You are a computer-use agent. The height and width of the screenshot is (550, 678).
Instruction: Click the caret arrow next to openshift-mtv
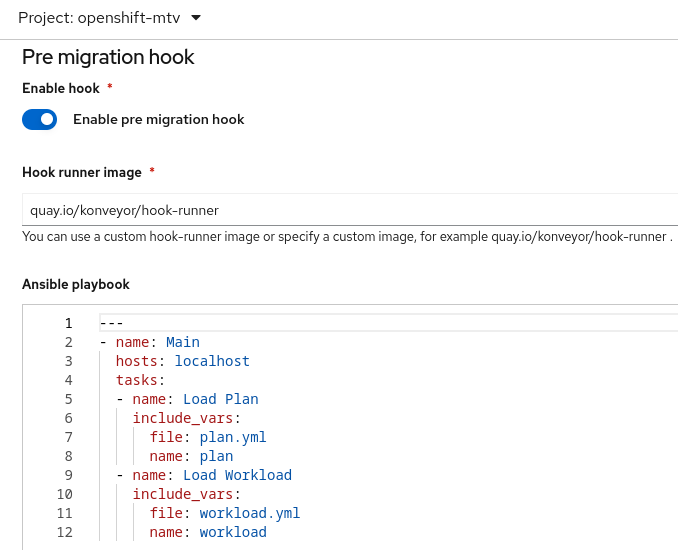pyautogui.click(x=195, y=18)
